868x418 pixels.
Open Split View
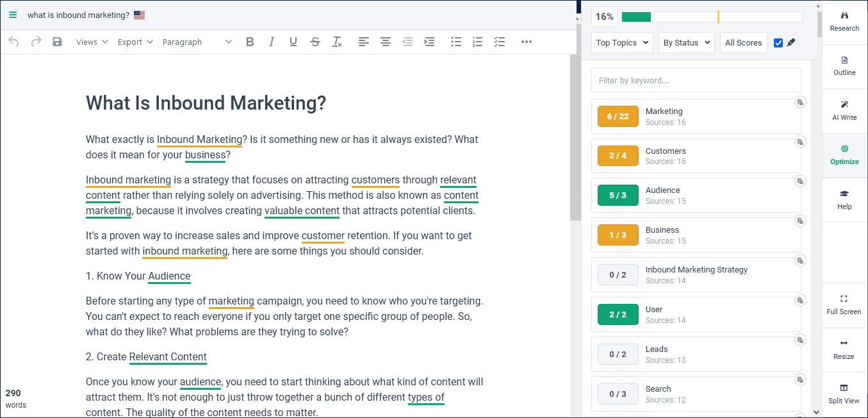coord(844,395)
